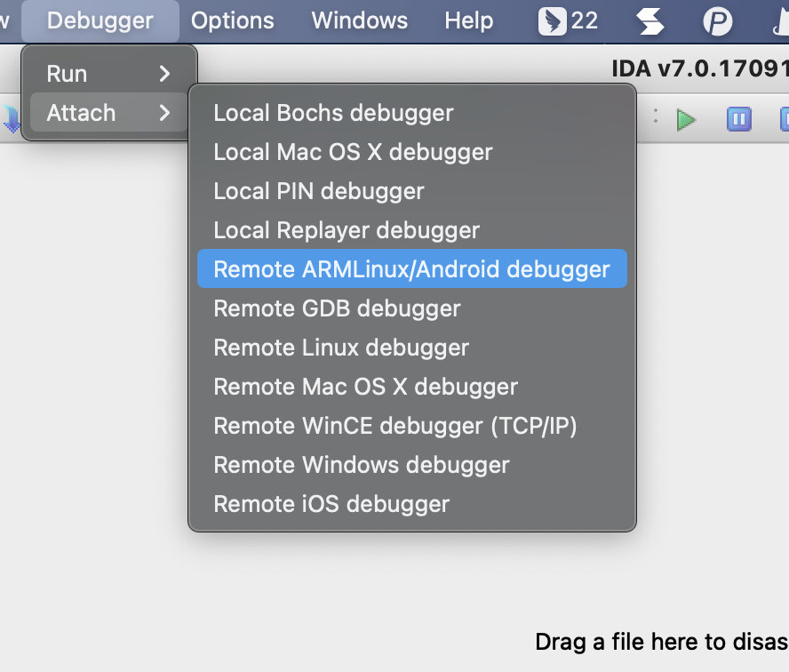The height and width of the screenshot is (672, 789).
Task: Select Local PIN debugger
Action: [x=319, y=191]
